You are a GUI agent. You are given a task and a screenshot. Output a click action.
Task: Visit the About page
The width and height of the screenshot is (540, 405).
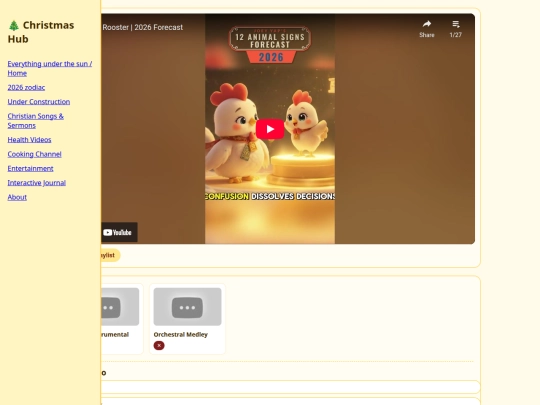[x=17, y=197]
